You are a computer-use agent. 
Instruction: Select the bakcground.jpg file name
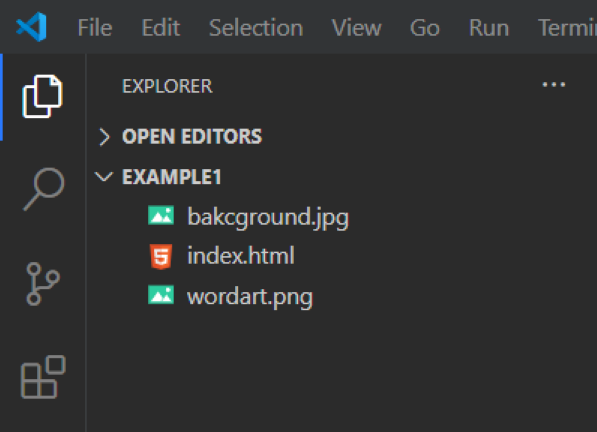pyautogui.click(x=268, y=218)
